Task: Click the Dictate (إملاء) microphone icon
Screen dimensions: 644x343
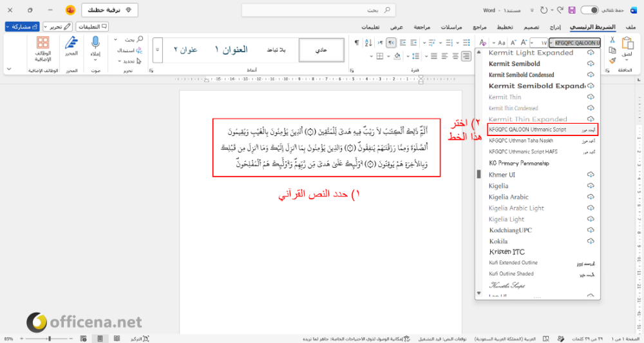Action: (95, 43)
